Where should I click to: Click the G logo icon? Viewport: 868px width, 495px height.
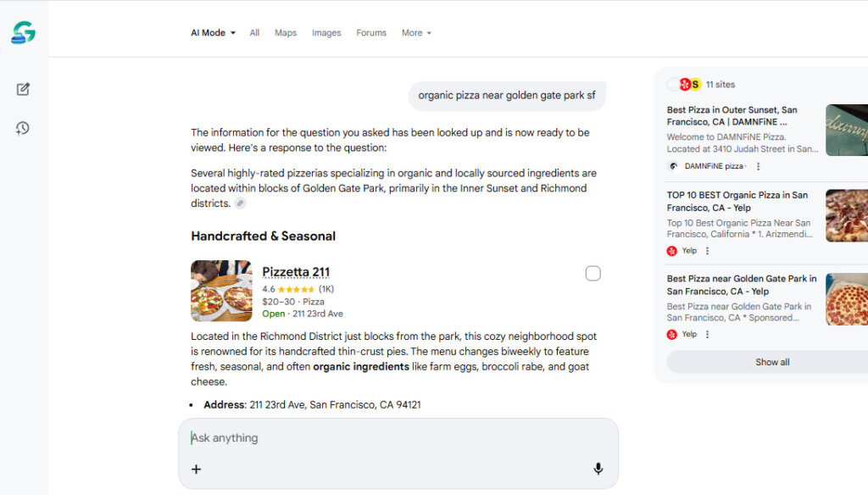click(23, 33)
